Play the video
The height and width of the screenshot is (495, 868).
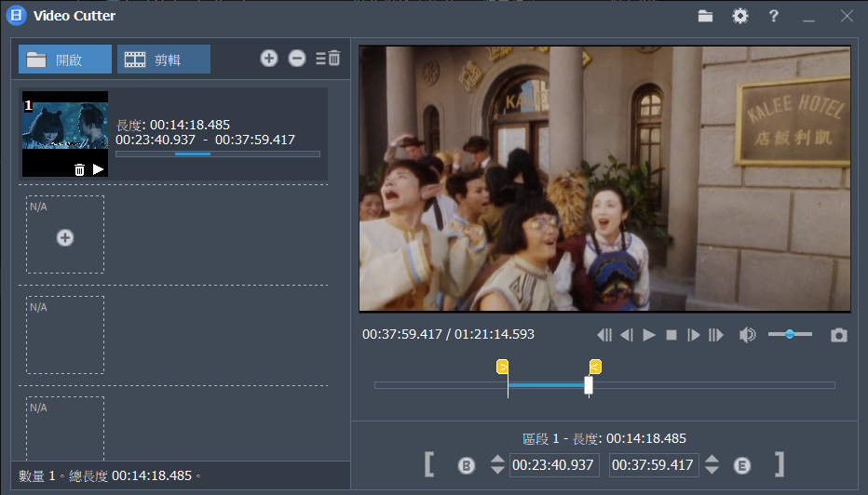click(649, 335)
